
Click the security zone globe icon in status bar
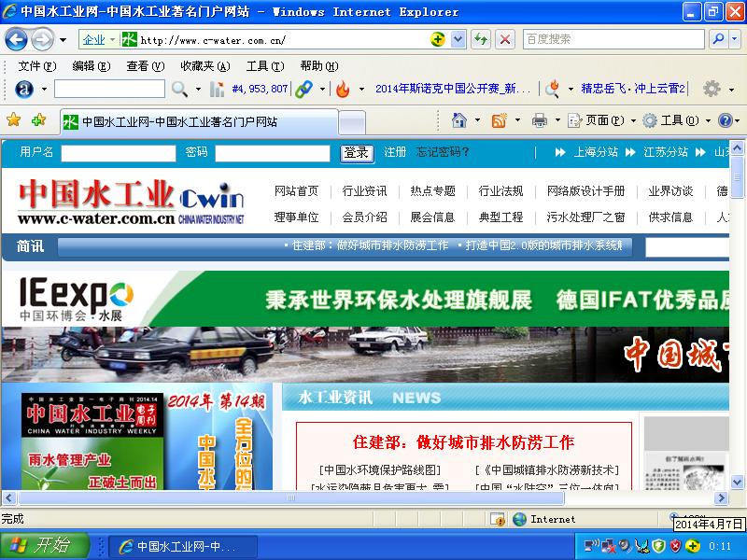point(520,519)
